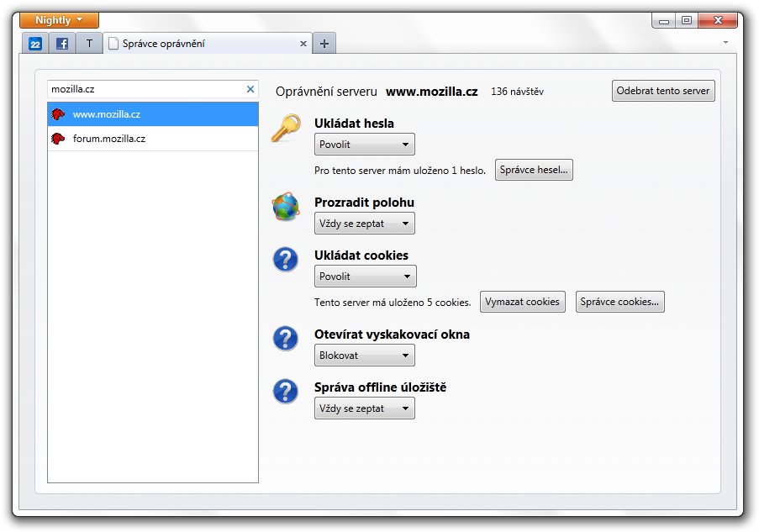Click the Ukládat cookies question icon
The image size is (759, 532).
286,260
